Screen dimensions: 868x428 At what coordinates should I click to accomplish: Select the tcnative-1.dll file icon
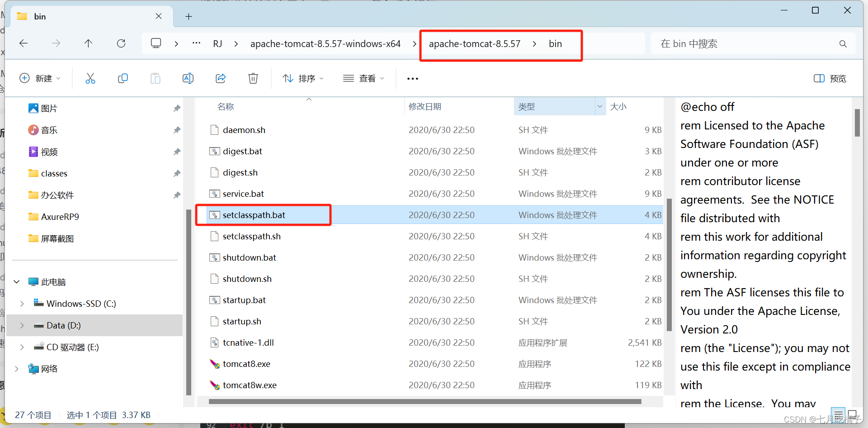tap(215, 342)
